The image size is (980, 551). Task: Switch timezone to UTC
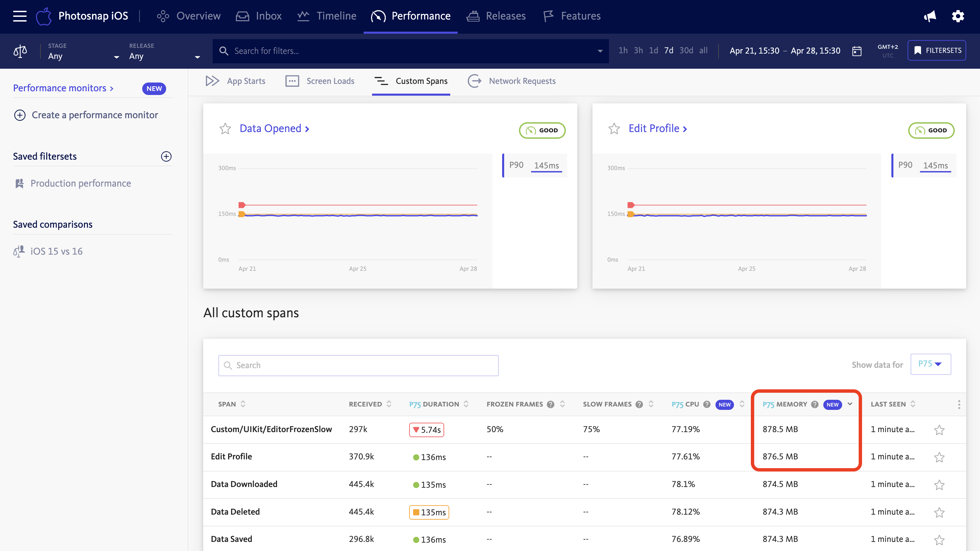click(888, 56)
